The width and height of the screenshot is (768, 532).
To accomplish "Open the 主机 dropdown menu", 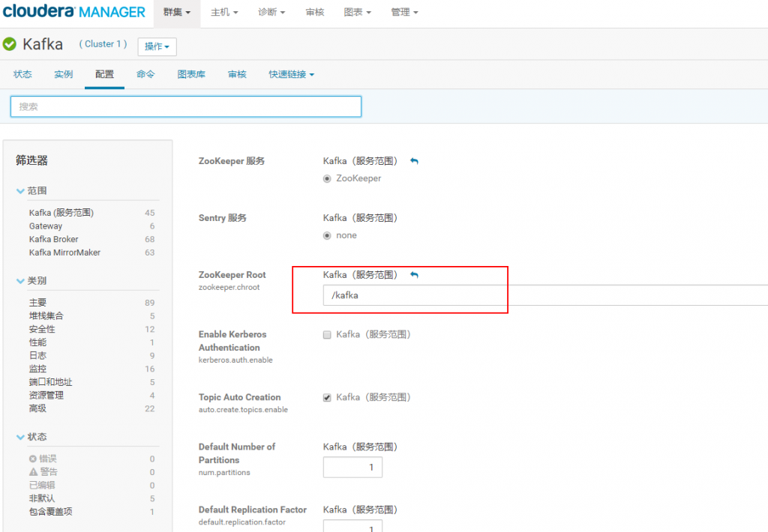I will pyautogui.click(x=224, y=12).
